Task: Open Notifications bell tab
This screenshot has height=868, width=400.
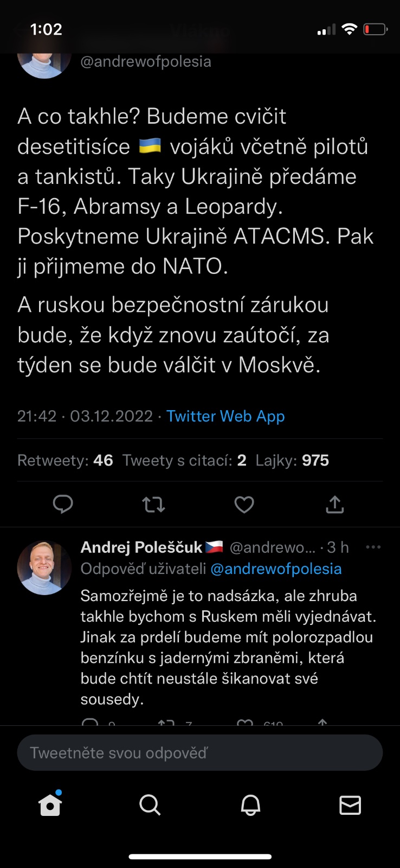Action: 250,805
